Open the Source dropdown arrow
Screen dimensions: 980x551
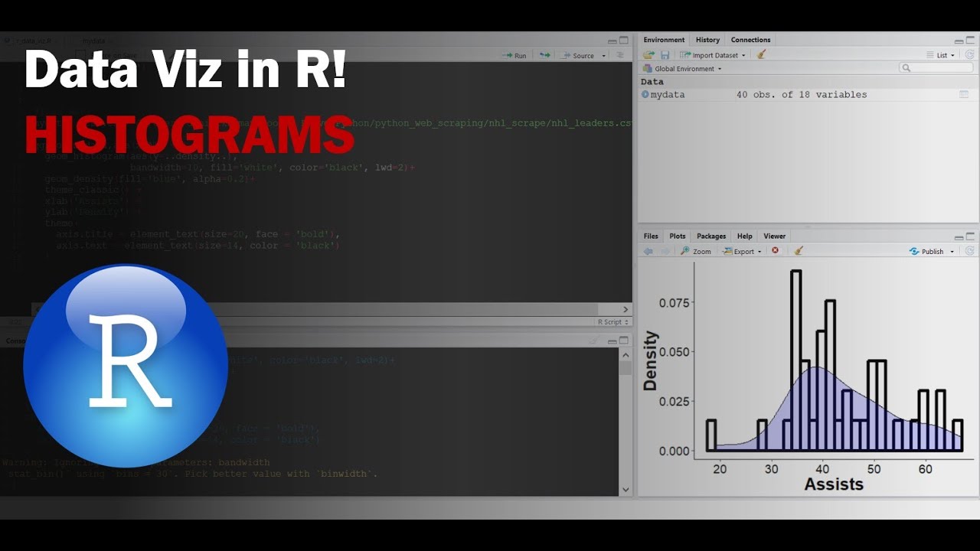(x=603, y=56)
